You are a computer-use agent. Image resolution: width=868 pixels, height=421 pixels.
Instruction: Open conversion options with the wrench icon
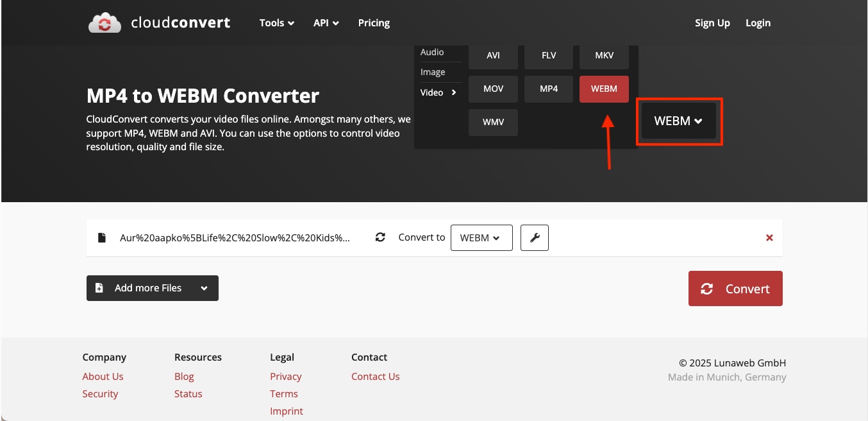(534, 237)
